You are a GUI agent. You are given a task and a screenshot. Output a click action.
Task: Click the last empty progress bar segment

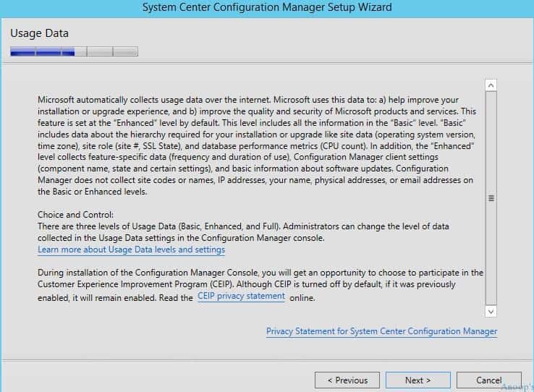(125, 51)
